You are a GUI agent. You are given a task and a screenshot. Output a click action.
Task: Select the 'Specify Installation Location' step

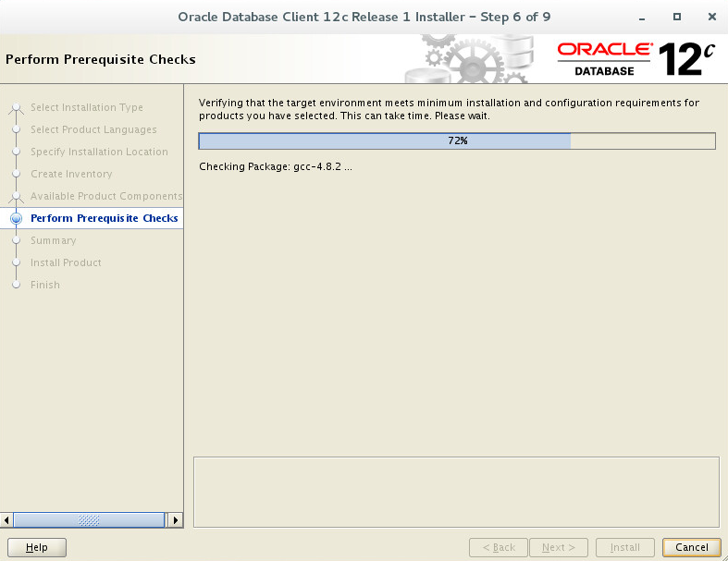click(99, 152)
